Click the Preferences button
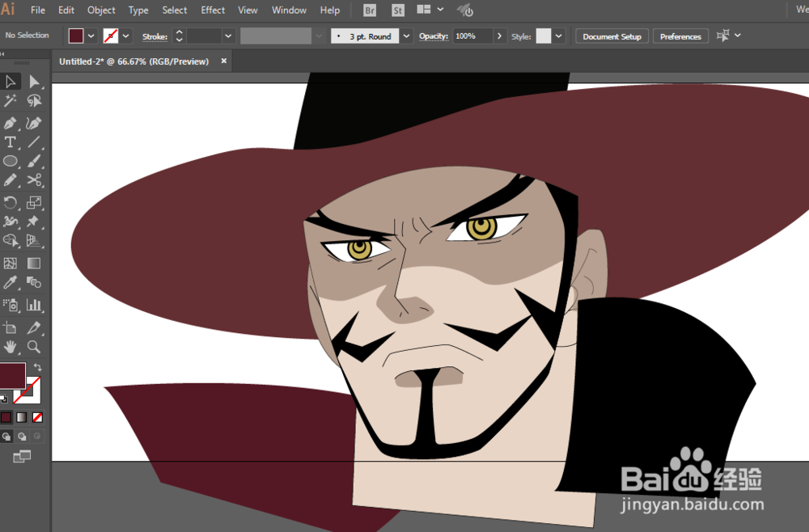 (680, 36)
